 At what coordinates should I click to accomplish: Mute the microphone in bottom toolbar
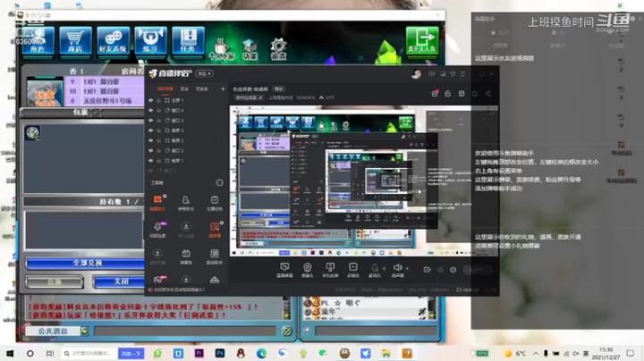pos(374,270)
